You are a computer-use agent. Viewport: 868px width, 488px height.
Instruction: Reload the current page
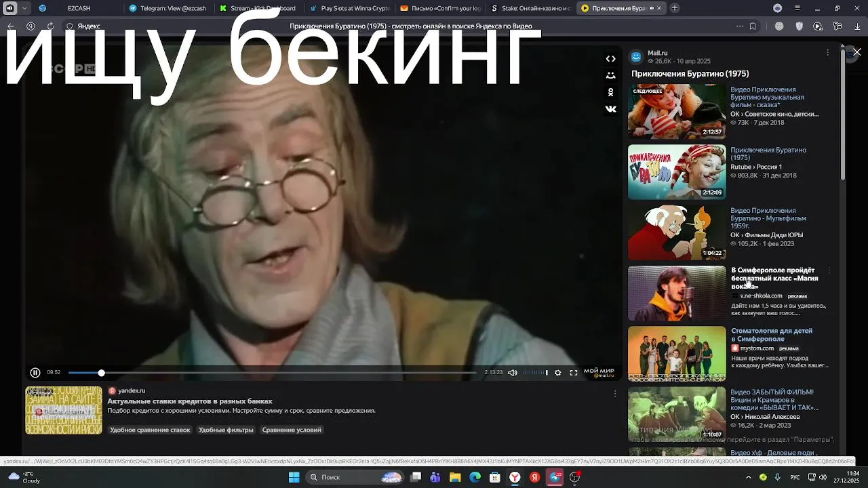[x=50, y=26]
